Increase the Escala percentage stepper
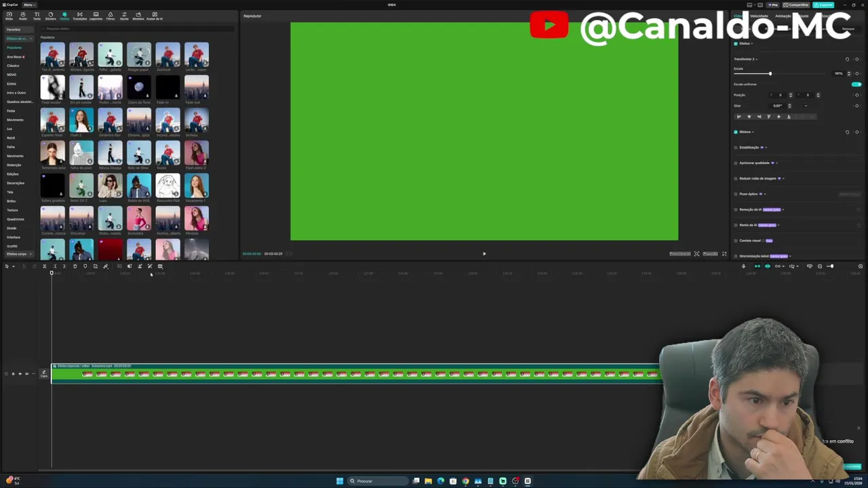 click(x=849, y=73)
